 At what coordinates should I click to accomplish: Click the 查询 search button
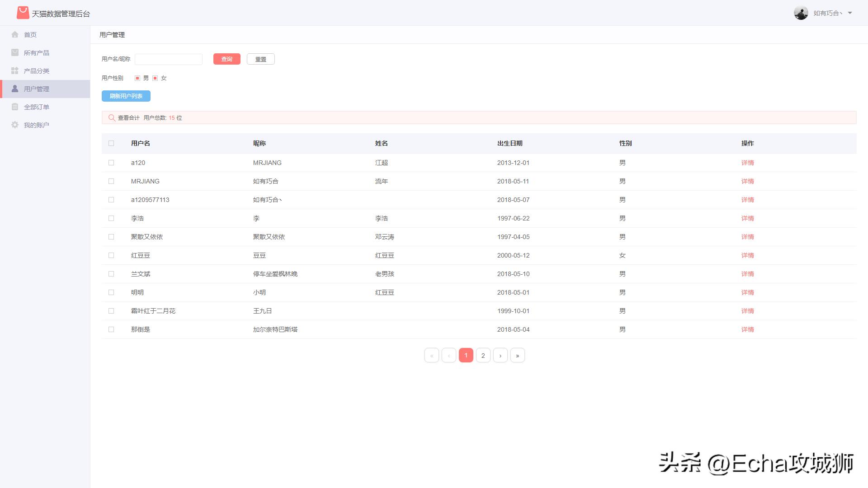click(x=226, y=59)
